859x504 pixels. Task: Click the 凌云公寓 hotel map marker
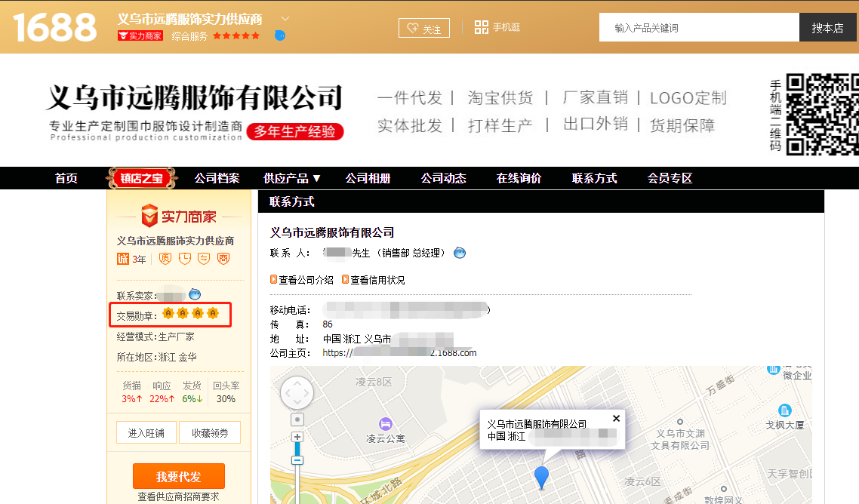tap(386, 423)
